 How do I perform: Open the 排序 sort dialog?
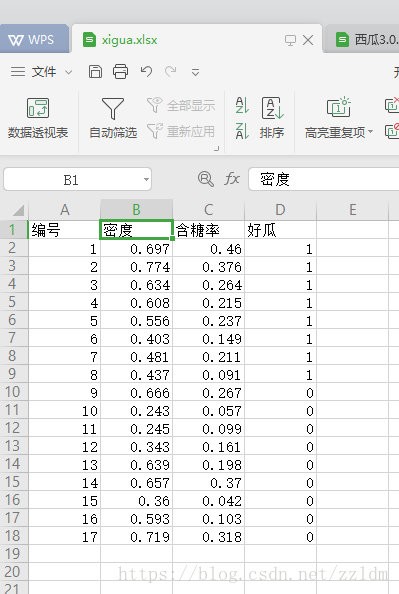coord(272,118)
